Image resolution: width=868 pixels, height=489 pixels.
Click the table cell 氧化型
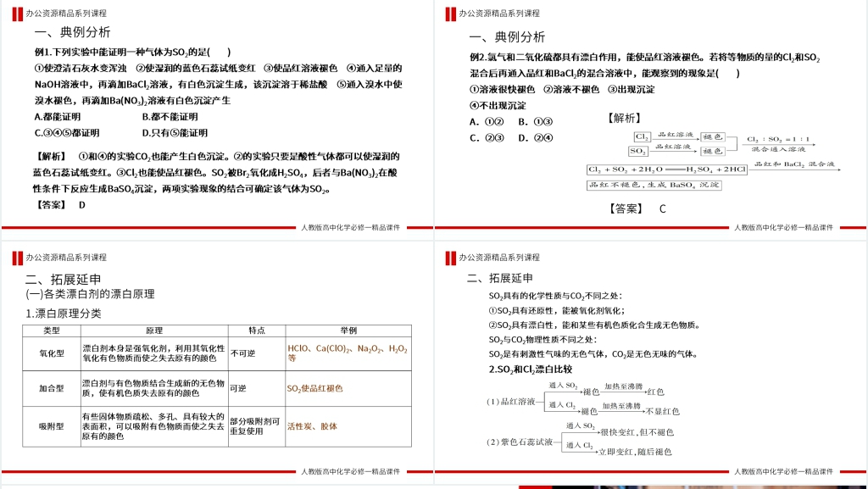click(52, 353)
